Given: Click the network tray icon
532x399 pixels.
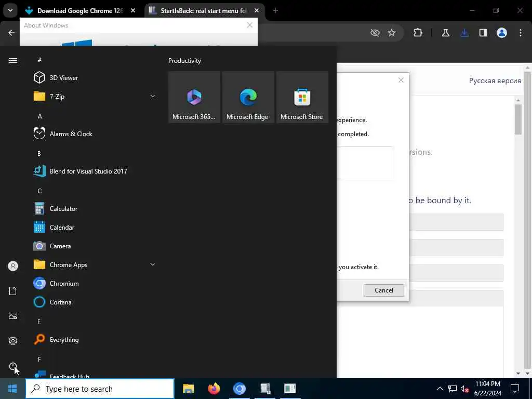Looking at the screenshot, I should pyautogui.click(x=453, y=389).
